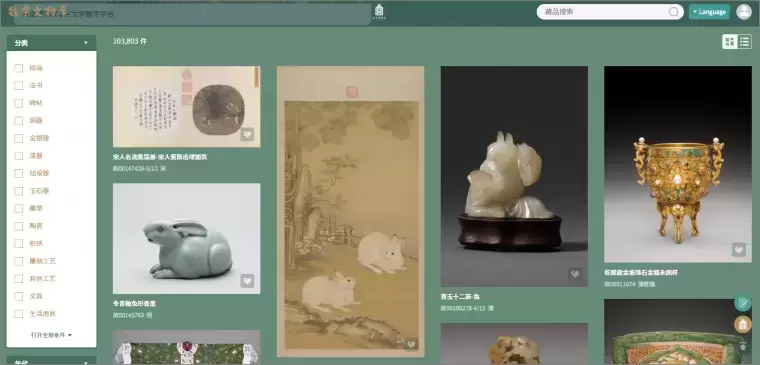Check the 铜器 category checkbox
This screenshot has width=760, height=365.
18,121
